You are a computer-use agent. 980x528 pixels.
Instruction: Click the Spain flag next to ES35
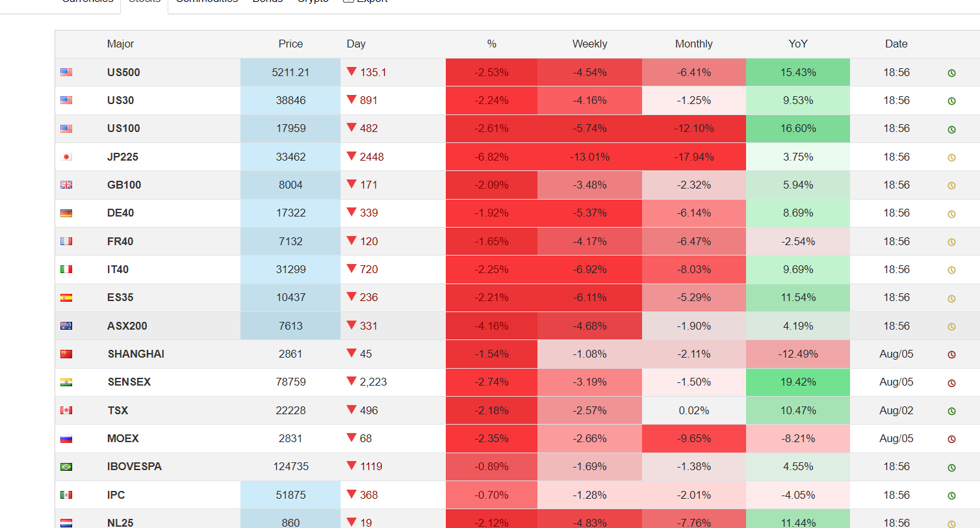click(66, 298)
